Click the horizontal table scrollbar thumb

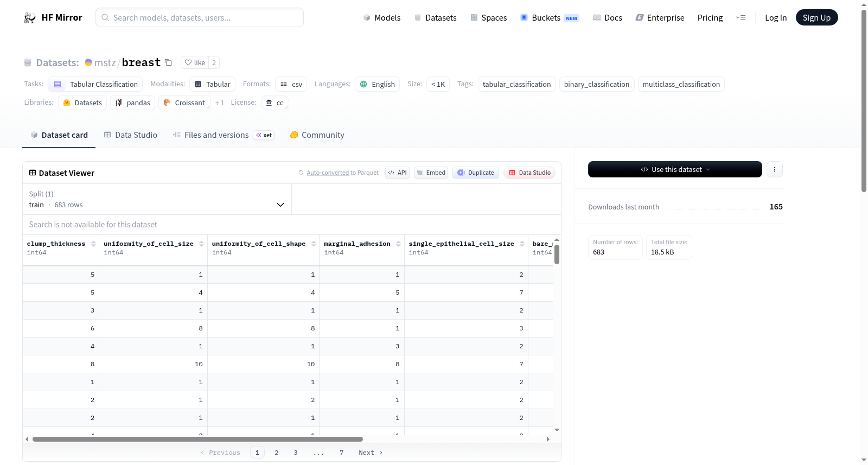197,439
